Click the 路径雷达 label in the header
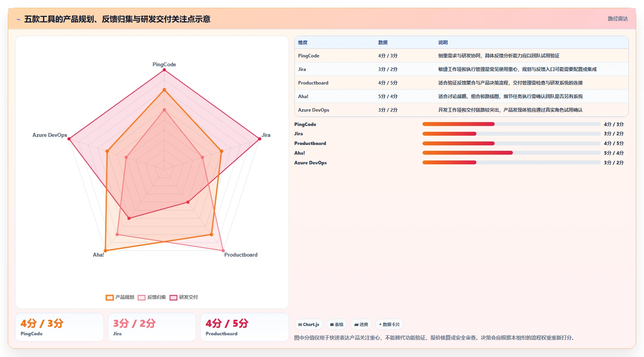 pyautogui.click(x=618, y=19)
